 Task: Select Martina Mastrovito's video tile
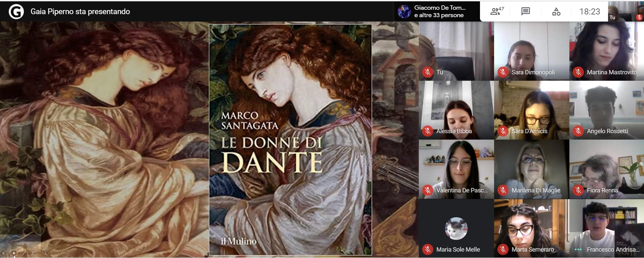(607, 51)
